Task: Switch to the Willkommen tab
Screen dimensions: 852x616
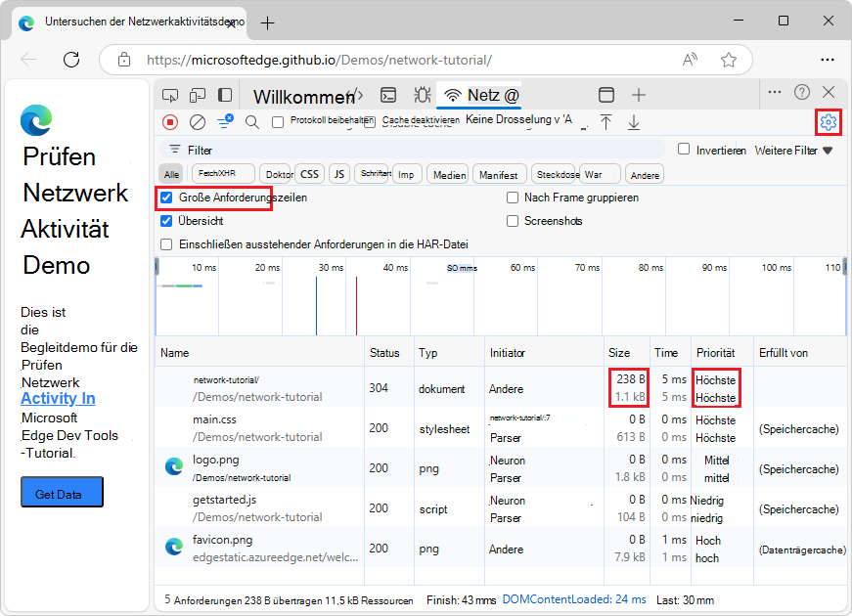Action: click(302, 96)
